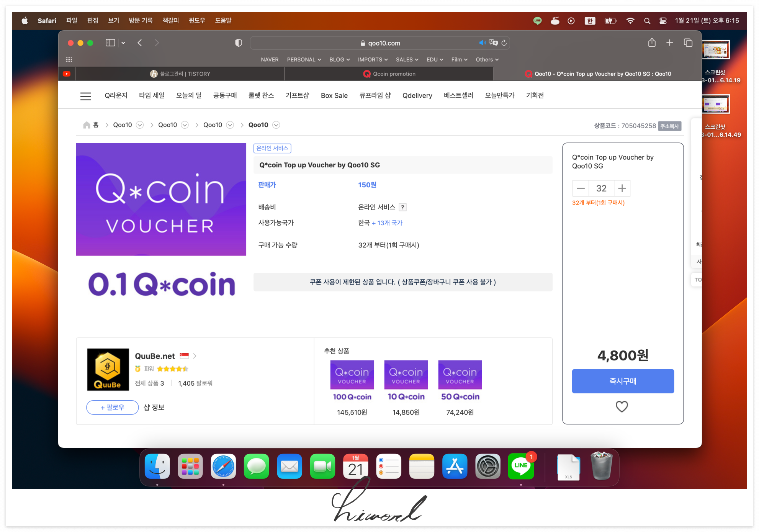The width and height of the screenshot is (759, 532).
Task: Open a new Safari tab
Action: (669, 43)
